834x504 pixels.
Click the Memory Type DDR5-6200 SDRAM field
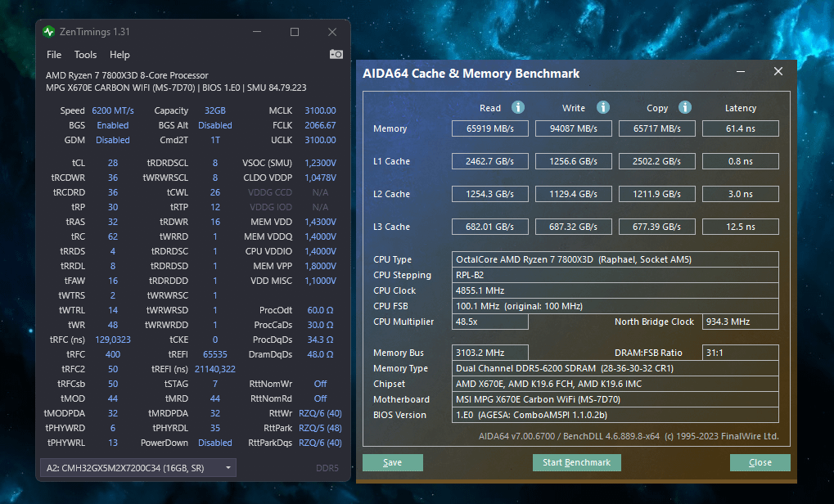tap(615, 368)
